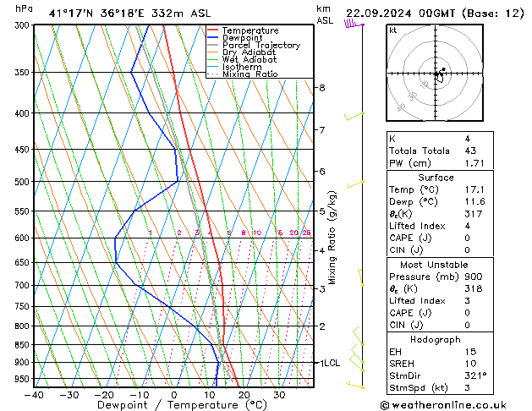532x411 pixels.
Task: Click the weatheronline.co.uk copyright text
Action: 442,405
